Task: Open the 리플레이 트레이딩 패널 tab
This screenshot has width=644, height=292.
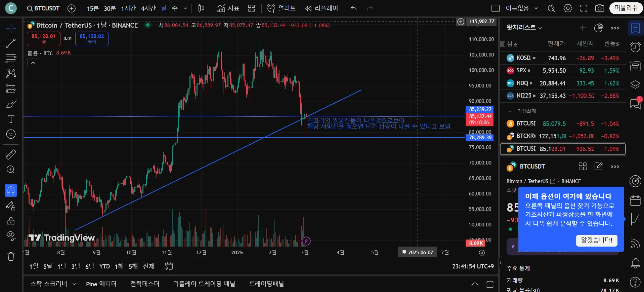Action: [204, 284]
